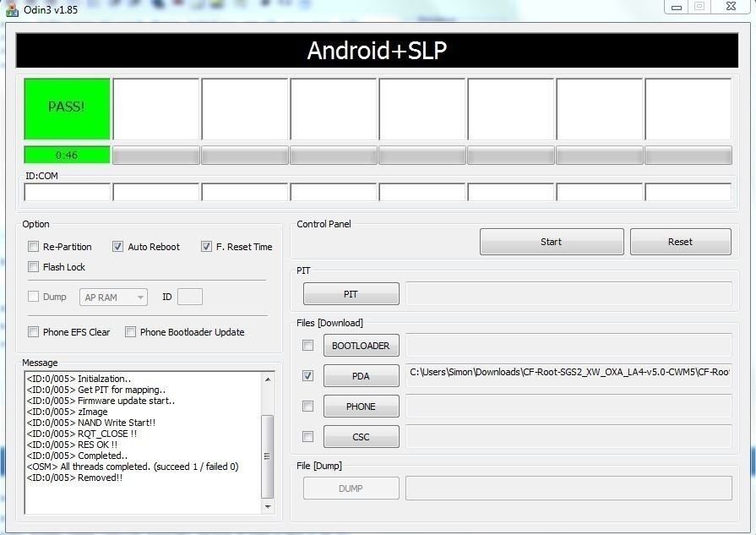
Task: Open the PIT file browser button
Action: [x=351, y=294]
